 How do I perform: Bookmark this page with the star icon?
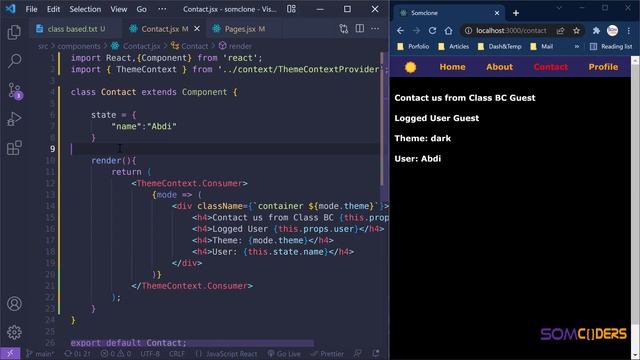pyautogui.click(x=576, y=31)
